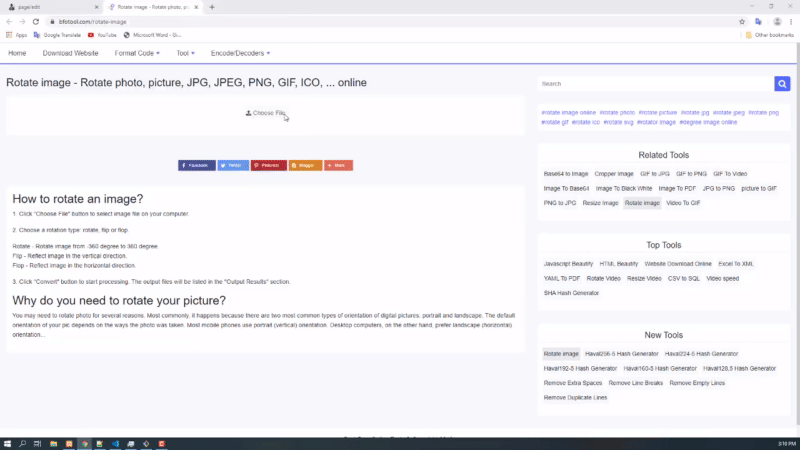800x450 pixels.
Task: Open Remove Duplicate Lines tool
Action: pyautogui.click(x=576, y=398)
